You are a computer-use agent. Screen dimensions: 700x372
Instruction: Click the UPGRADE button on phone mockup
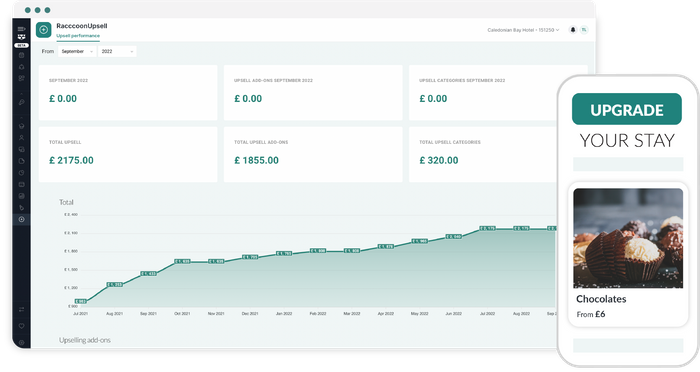(626, 109)
